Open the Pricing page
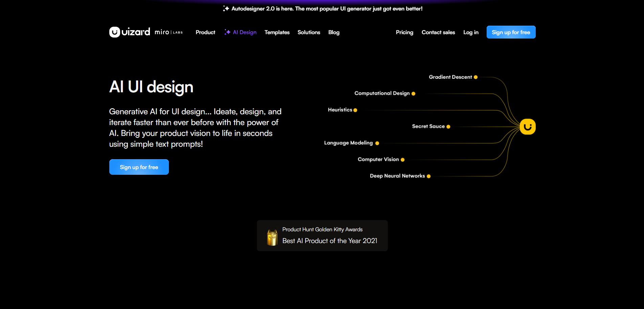The height and width of the screenshot is (309, 644). [x=404, y=32]
